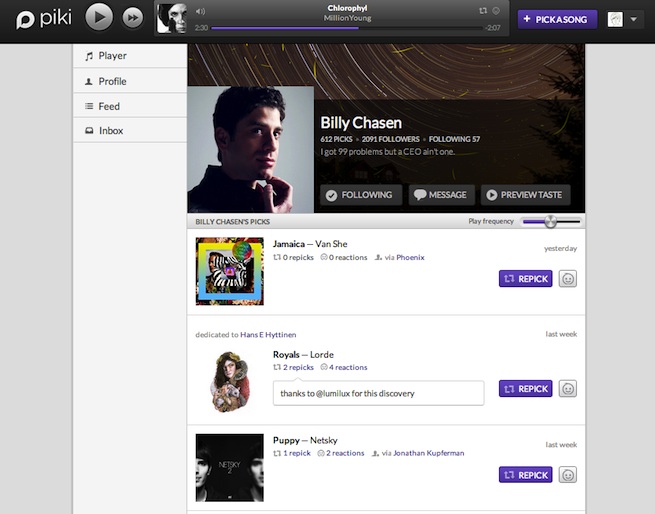Seek within the Chlorophyl progress bar
Screen dimensions: 655x514
(x=347, y=28)
